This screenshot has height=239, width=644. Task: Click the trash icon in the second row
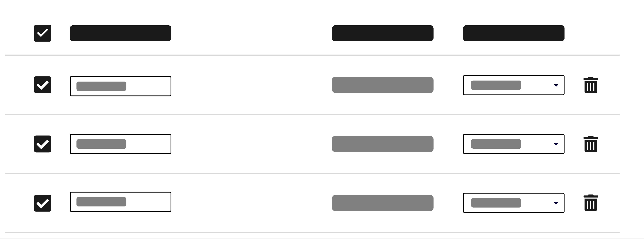click(x=591, y=144)
